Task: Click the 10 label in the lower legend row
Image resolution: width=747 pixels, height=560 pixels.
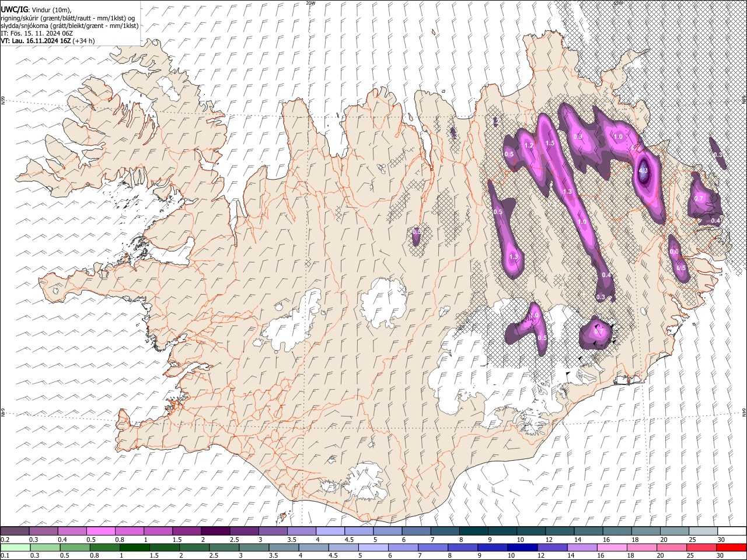Action: (x=511, y=555)
